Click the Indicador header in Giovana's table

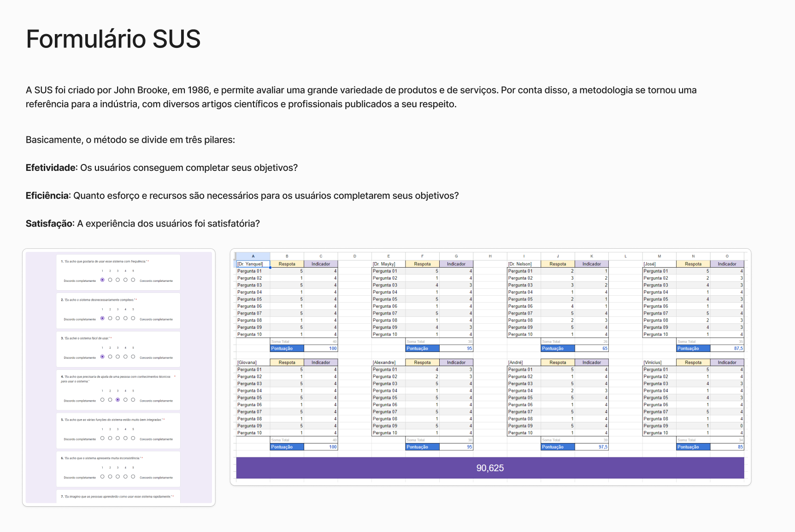(321, 362)
